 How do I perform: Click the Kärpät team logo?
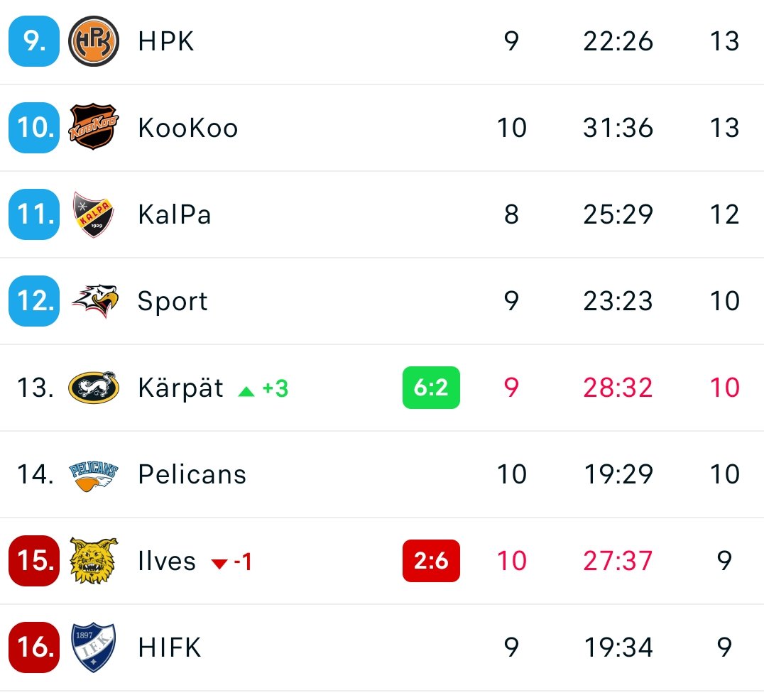coord(93,388)
